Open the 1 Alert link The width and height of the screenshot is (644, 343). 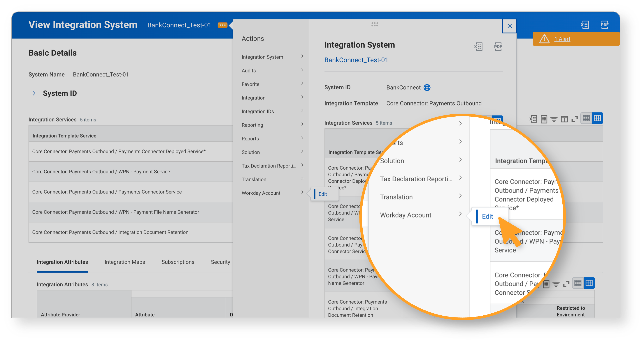click(562, 39)
